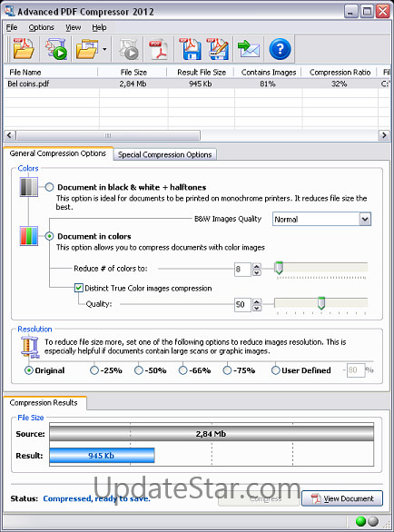Select User Defined resolution option
The image size is (394, 532).
click(x=276, y=370)
